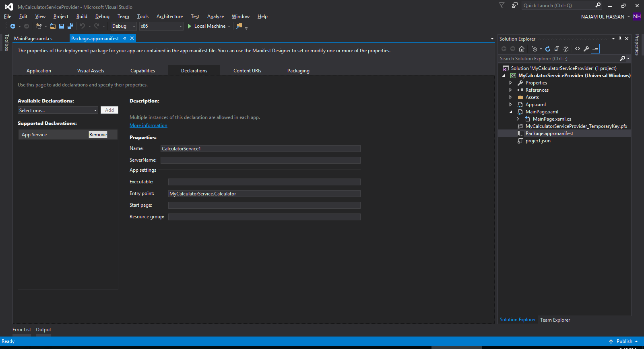This screenshot has width=644, height=349.
Task: Switch to Team Explorer tab
Action: point(555,320)
